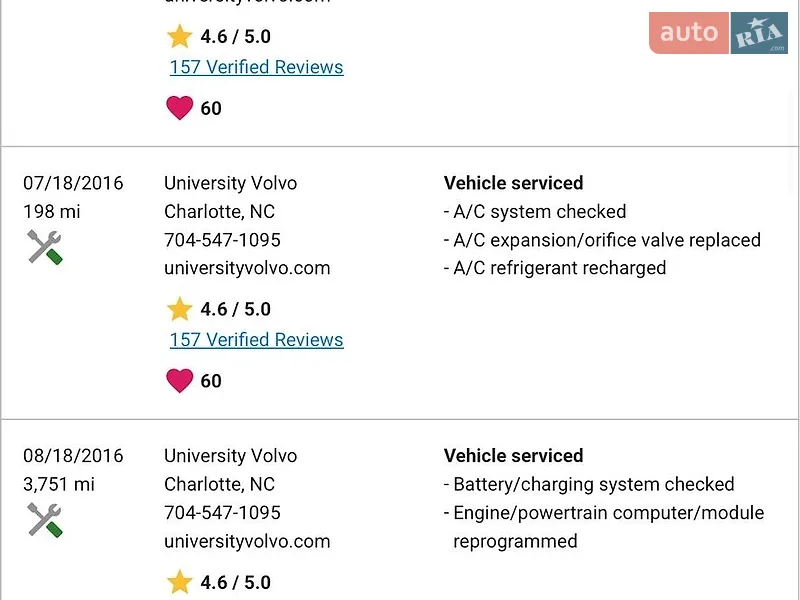
Task: Click 'Battery/charging system checked' line
Action: pos(589,484)
